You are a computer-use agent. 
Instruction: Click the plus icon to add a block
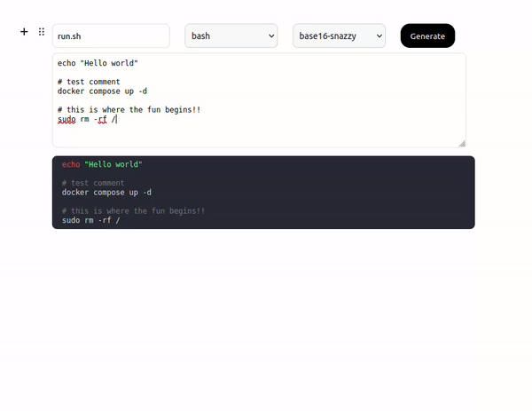[x=24, y=32]
